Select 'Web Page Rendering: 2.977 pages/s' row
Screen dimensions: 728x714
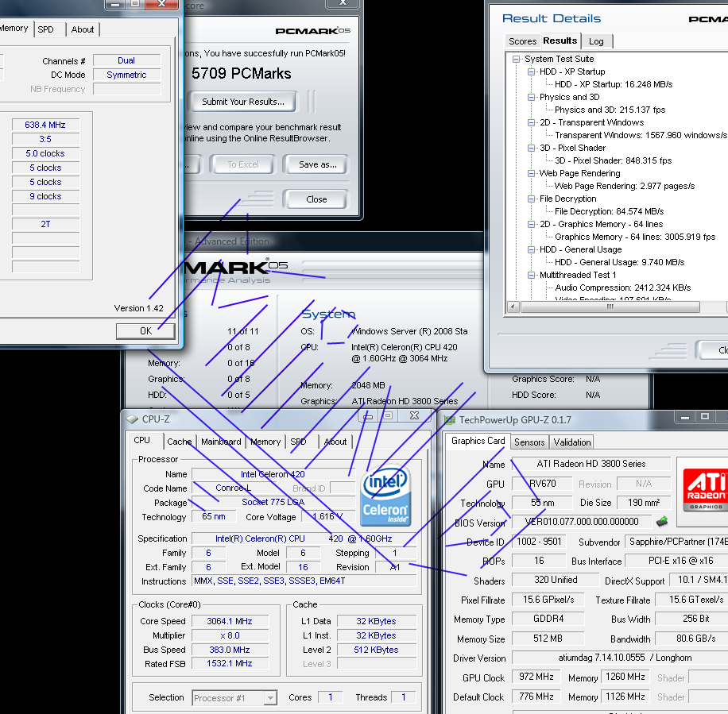625,186
